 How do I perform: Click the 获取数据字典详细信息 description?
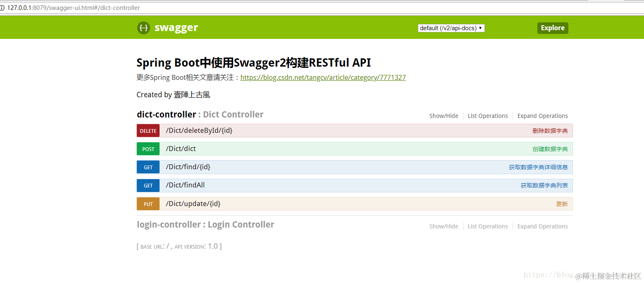tap(538, 167)
